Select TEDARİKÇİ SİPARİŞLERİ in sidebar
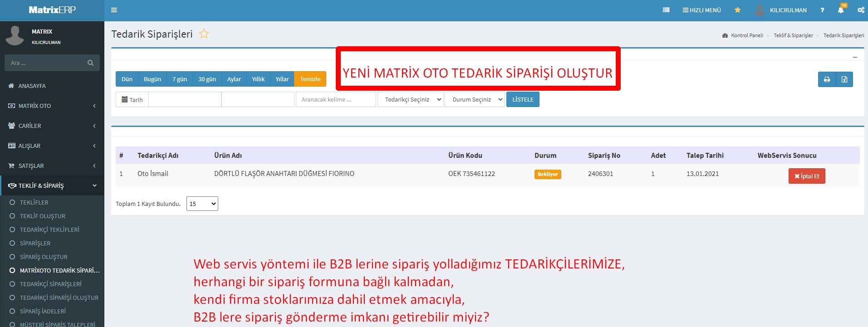Viewport: 868px width, 327px height. [x=50, y=284]
